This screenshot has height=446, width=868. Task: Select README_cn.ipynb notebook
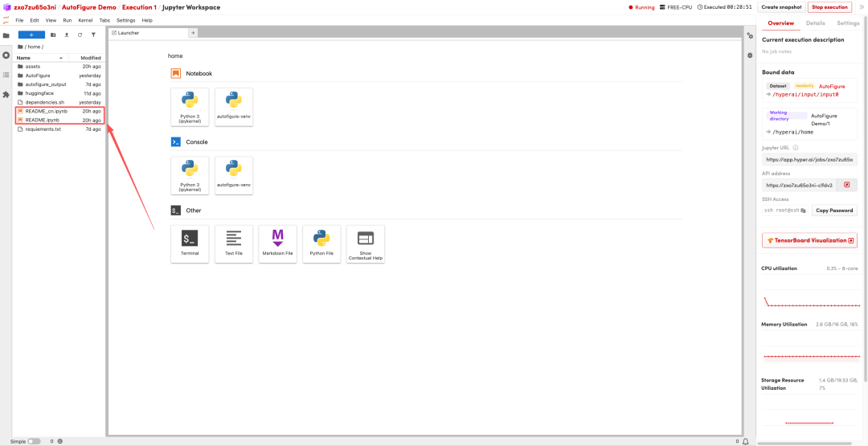(59, 111)
